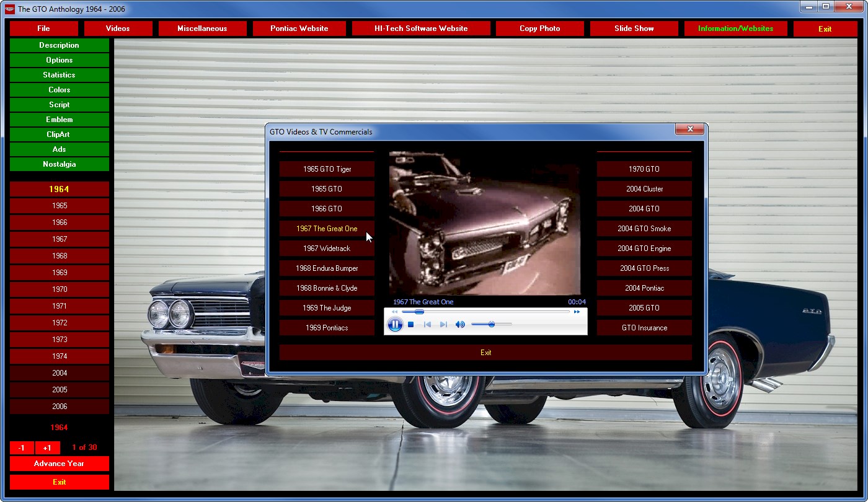This screenshot has height=502, width=868.
Task: Play 2004 GTO Press video
Action: pos(644,268)
